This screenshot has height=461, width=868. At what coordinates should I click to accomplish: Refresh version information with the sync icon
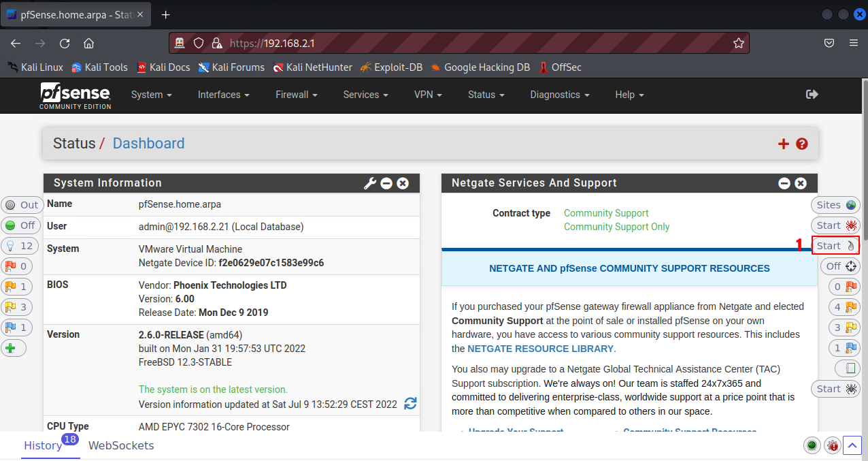point(410,404)
